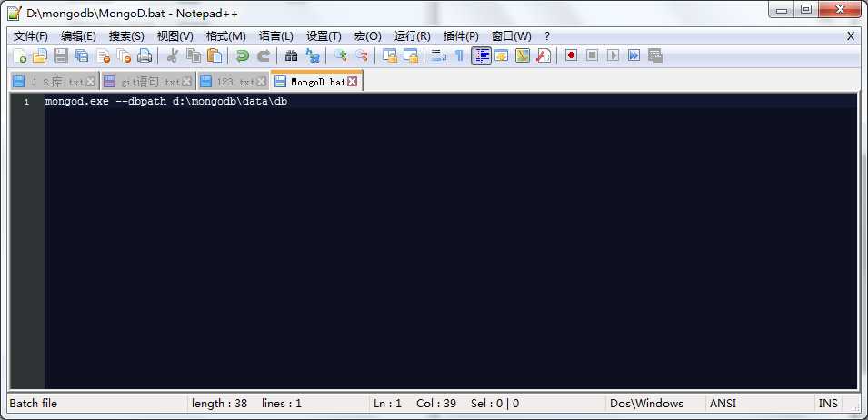This screenshot has height=420, width=868.
Task: Click line number 1 in the margin
Action: [x=26, y=103]
